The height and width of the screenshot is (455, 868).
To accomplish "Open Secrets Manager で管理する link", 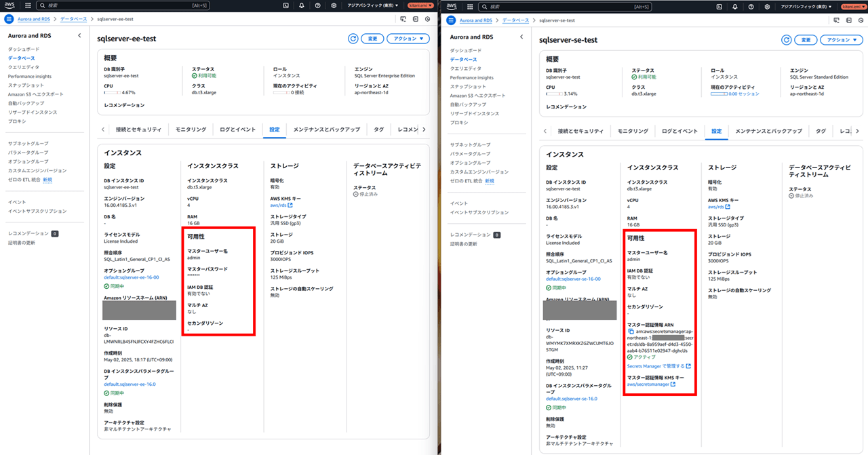I will [x=658, y=366].
